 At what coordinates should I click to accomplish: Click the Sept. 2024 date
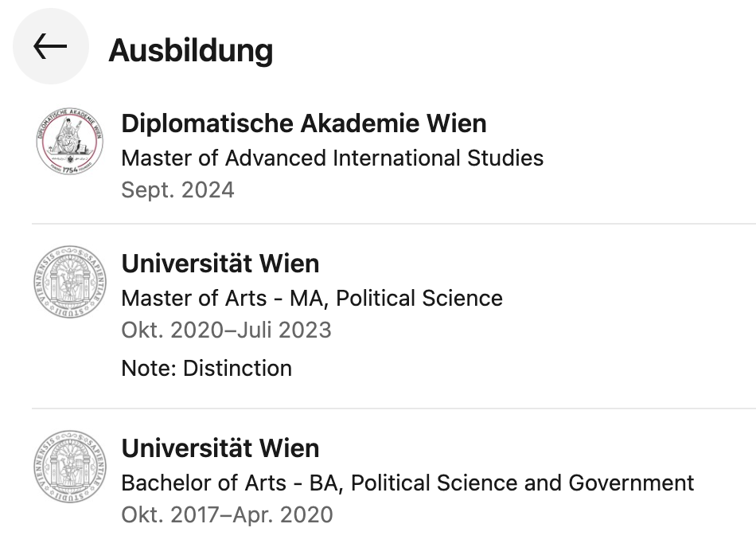coord(177,190)
